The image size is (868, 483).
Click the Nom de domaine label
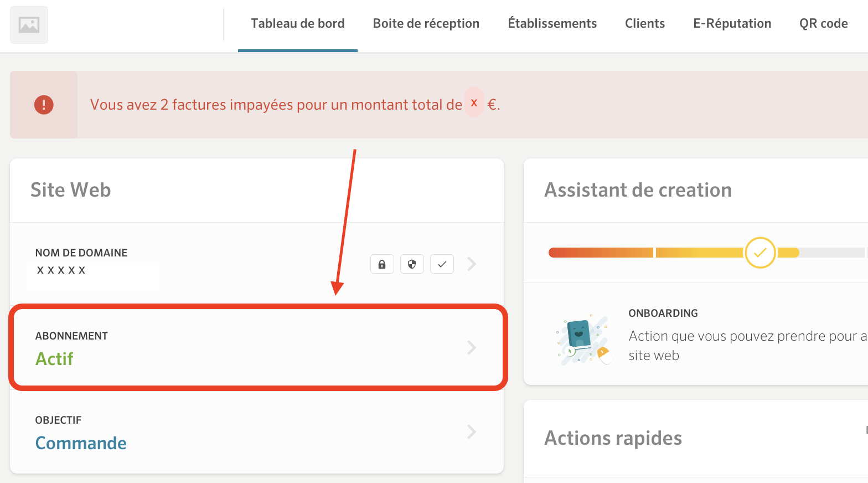(81, 253)
